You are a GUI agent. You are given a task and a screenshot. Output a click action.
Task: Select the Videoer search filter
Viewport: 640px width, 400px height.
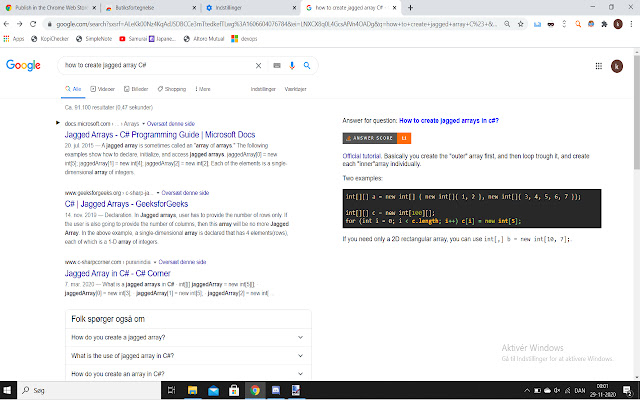[102, 89]
